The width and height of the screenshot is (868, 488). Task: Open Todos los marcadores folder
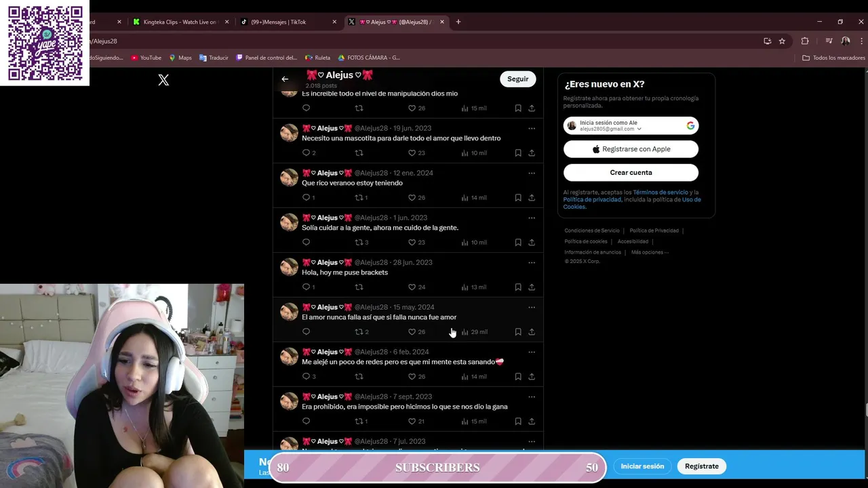(x=833, y=58)
